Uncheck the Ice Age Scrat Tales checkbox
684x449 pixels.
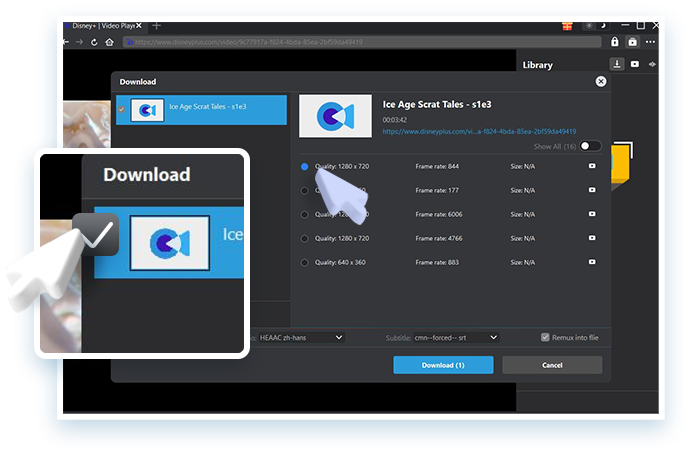click(x=121, y=110)
